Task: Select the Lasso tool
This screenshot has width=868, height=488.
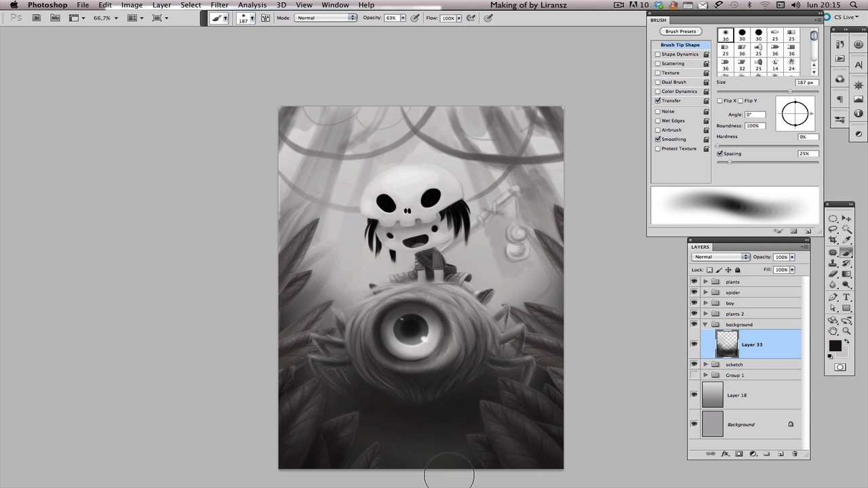Action: 833,229
